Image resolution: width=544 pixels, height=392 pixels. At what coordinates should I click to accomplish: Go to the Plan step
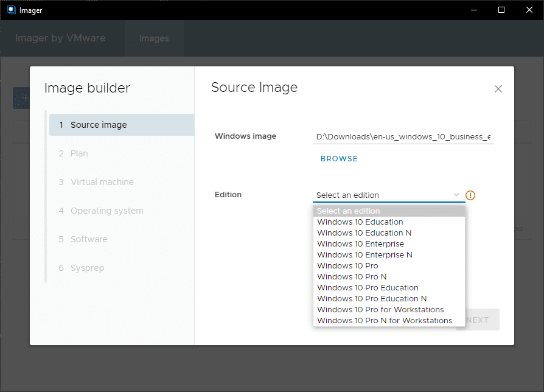(79, 153)
